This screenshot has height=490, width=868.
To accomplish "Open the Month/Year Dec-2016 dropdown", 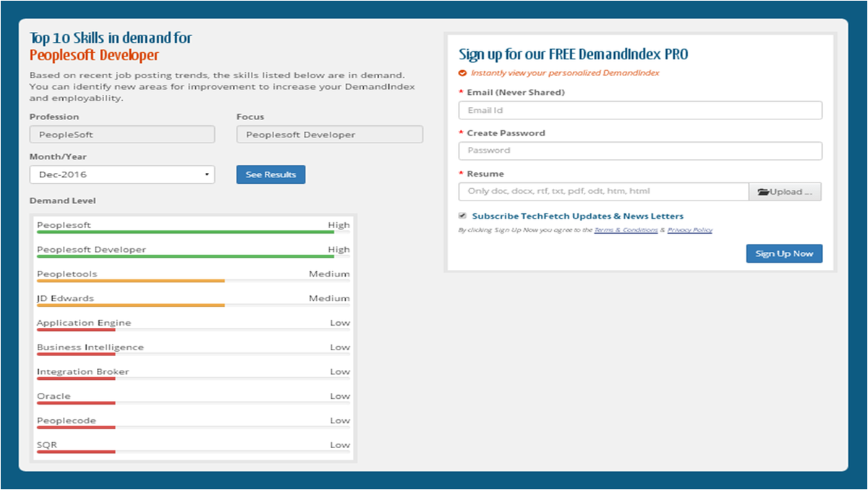I will (x=122, y=174).
